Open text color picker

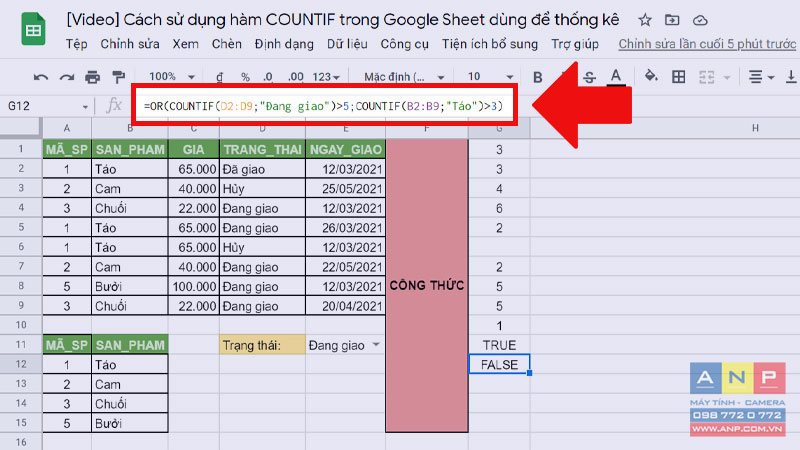click(616, 77)
